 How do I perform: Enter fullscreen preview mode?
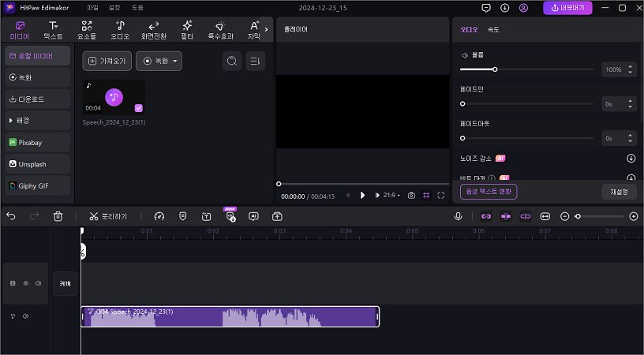(440, 196)
